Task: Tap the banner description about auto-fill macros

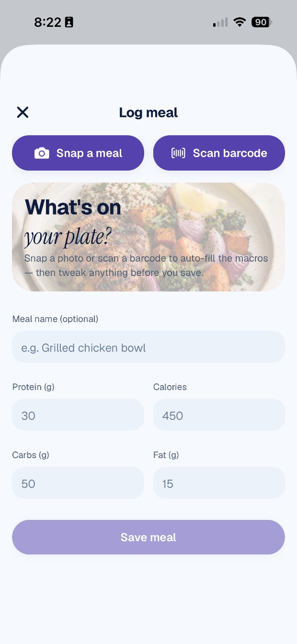Action: click(146, 265)
